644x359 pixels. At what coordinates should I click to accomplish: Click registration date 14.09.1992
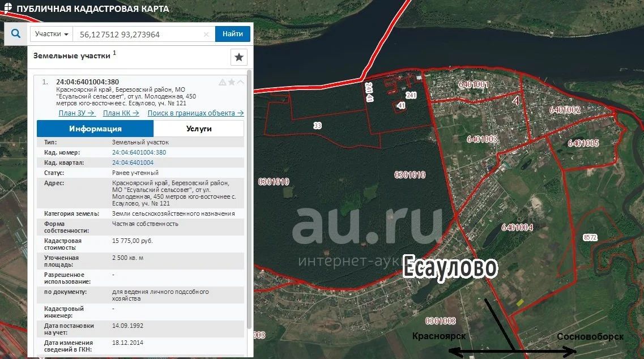click(128, 326)
